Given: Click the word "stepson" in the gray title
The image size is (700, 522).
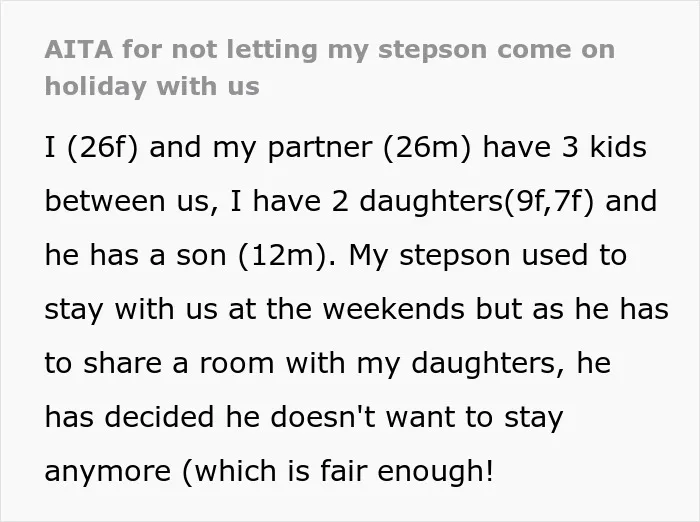Looking at the screenshot, I should pos(432,50).
